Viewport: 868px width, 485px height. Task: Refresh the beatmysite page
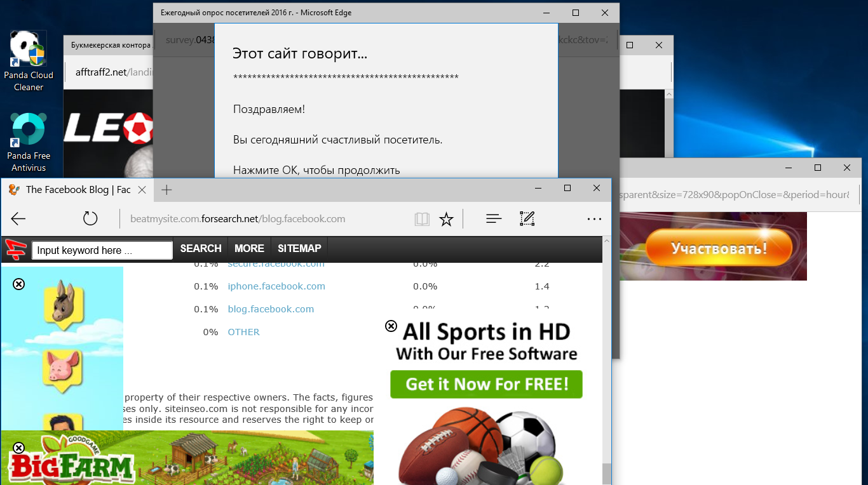coord(90,219)
